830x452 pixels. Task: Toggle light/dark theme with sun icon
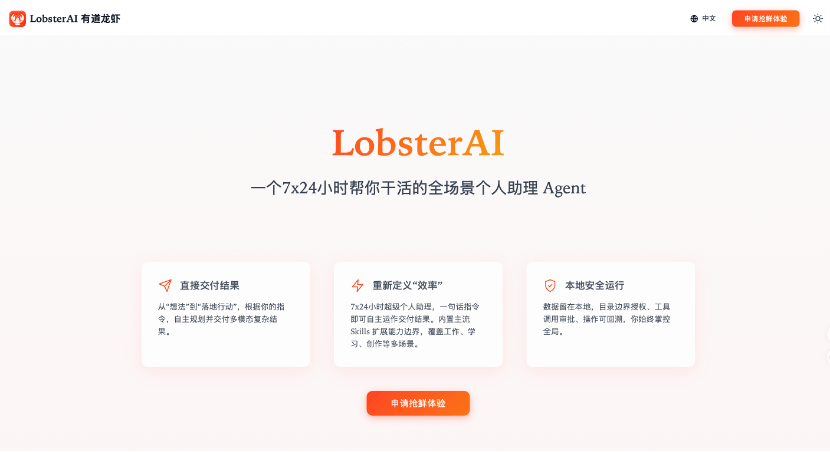pyautogui.click(x=818, y=19)
